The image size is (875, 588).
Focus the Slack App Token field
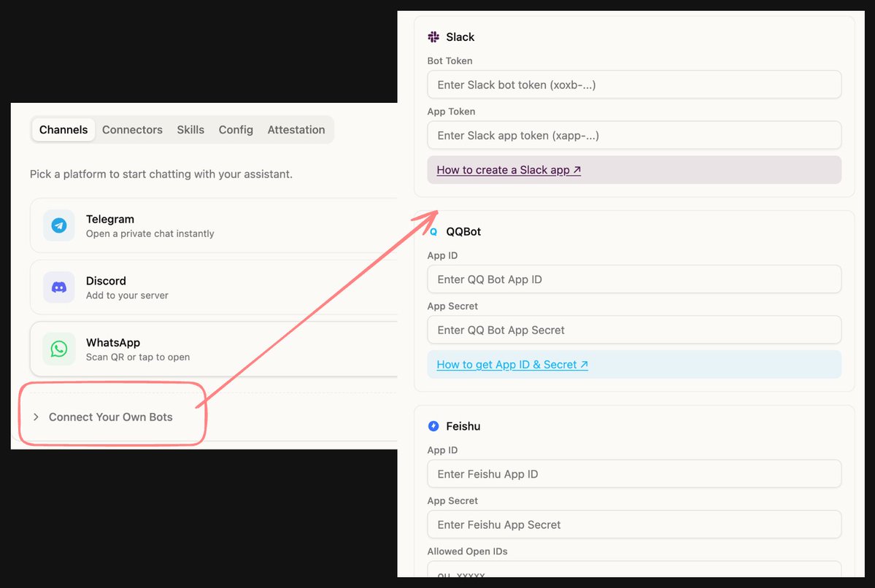[x=634, y=136]
